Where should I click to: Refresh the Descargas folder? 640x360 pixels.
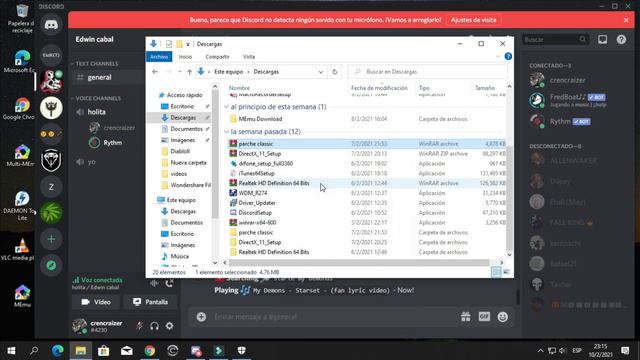coord(335,72)
